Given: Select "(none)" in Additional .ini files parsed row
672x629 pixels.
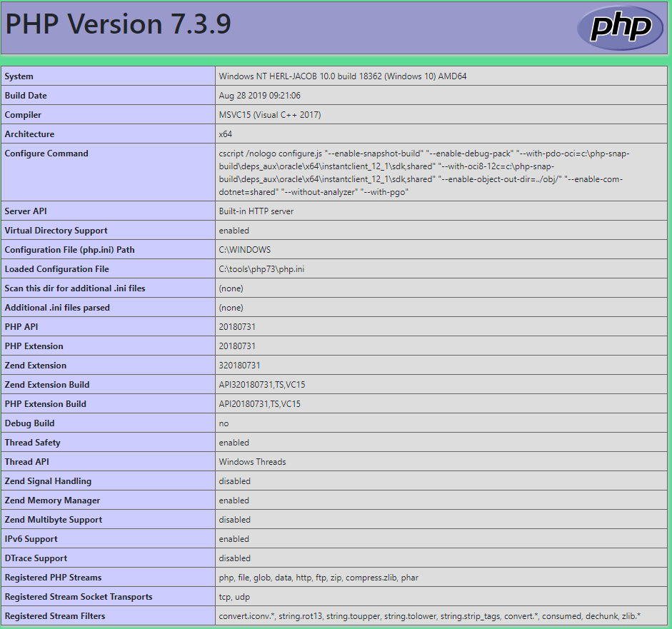Looking at the screenshot, I should (231, 308).
